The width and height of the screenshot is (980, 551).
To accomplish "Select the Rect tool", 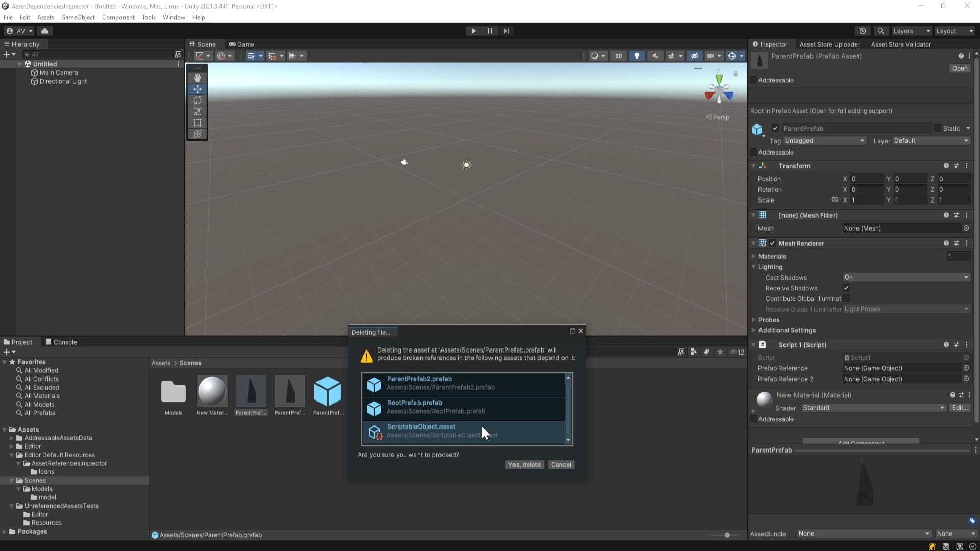I will [198, 122].
